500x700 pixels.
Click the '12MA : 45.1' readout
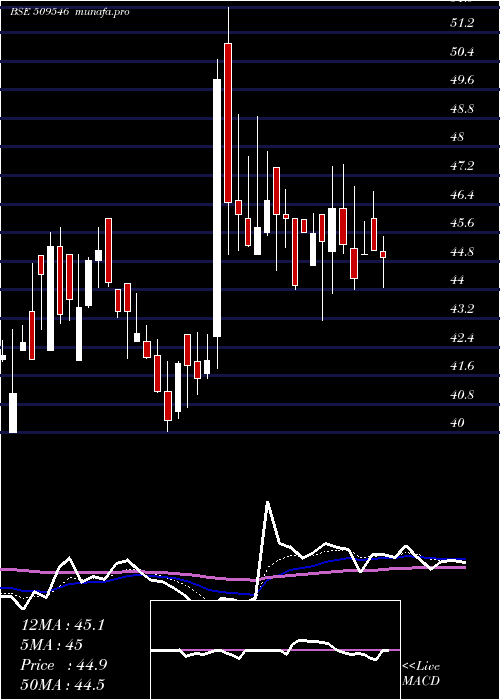click(x=62, y=625)
